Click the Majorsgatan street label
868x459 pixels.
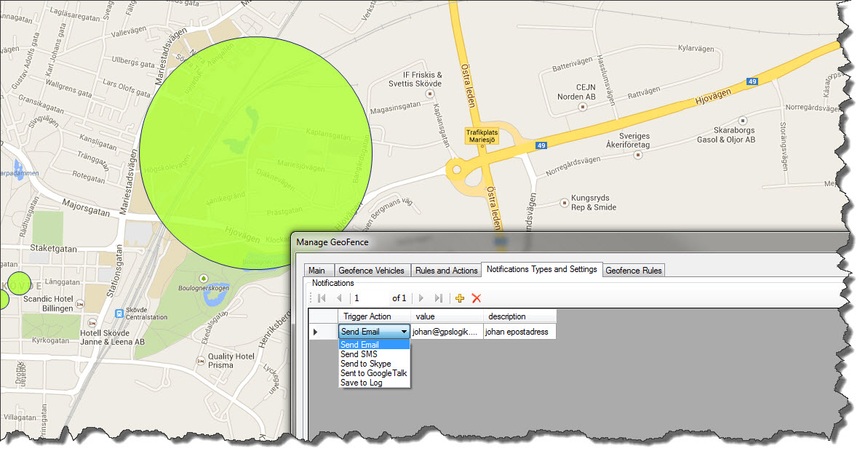86,207
